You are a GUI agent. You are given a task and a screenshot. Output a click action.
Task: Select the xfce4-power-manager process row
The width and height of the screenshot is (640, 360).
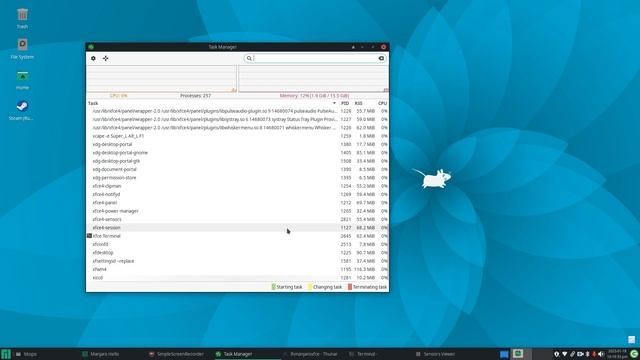[238, 211]
